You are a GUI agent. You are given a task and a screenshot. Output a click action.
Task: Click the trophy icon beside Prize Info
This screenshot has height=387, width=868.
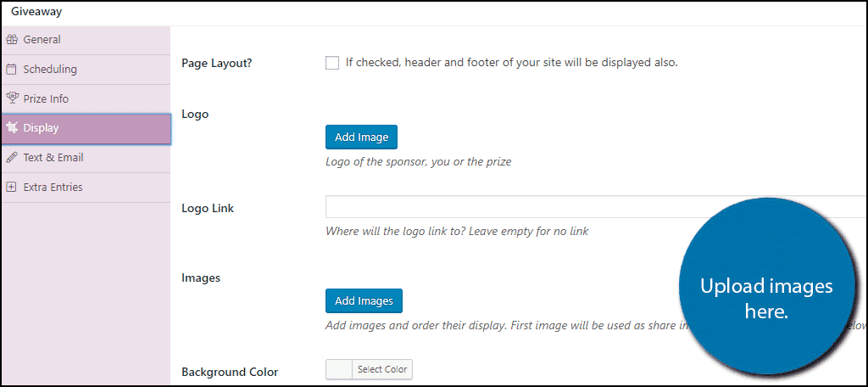(x=11, y=98)
